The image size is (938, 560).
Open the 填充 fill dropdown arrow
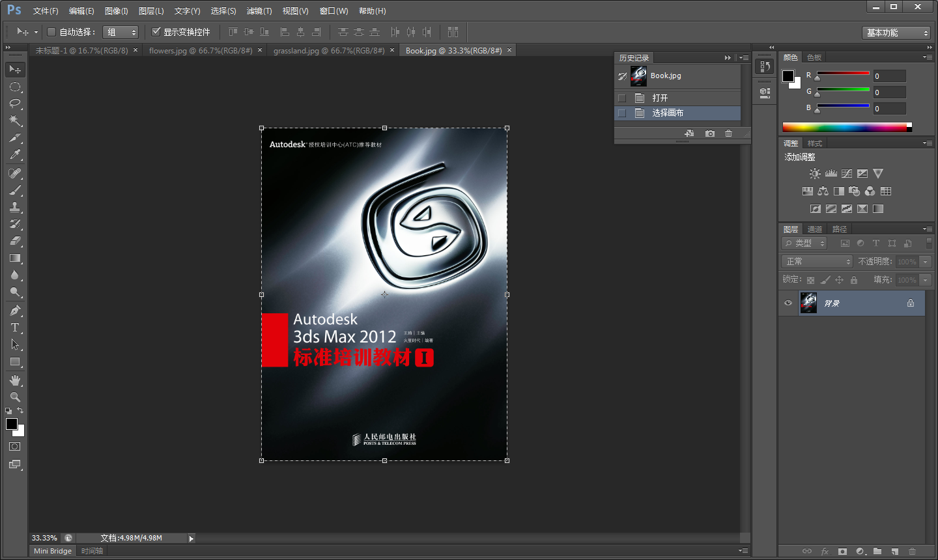tap(925, 280)
